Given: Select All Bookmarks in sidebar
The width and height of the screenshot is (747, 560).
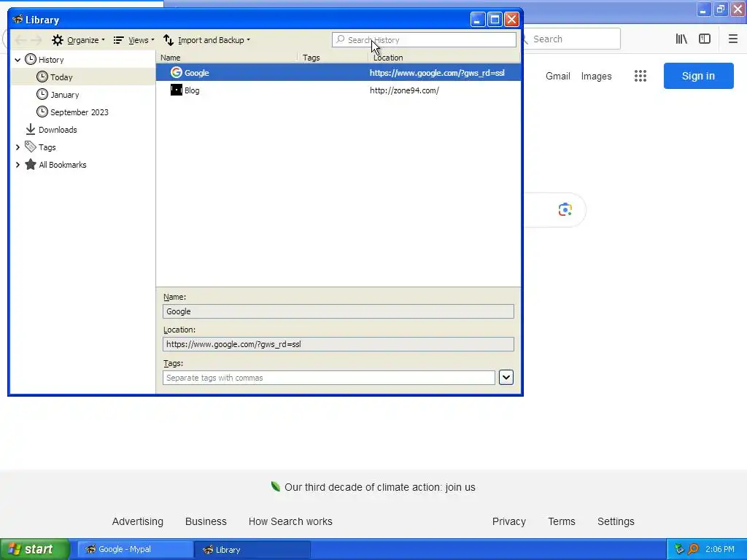Looking at the screenshot, I should pyautogui.click(x=63, y=165).
